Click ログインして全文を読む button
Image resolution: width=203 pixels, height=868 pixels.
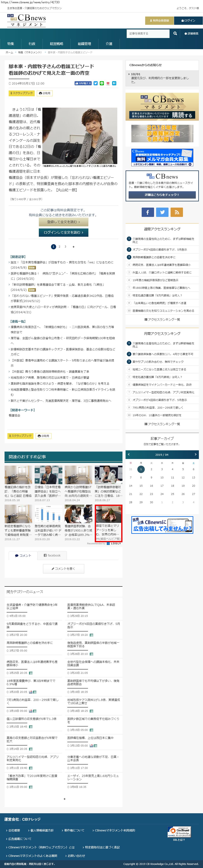(64, 232)
